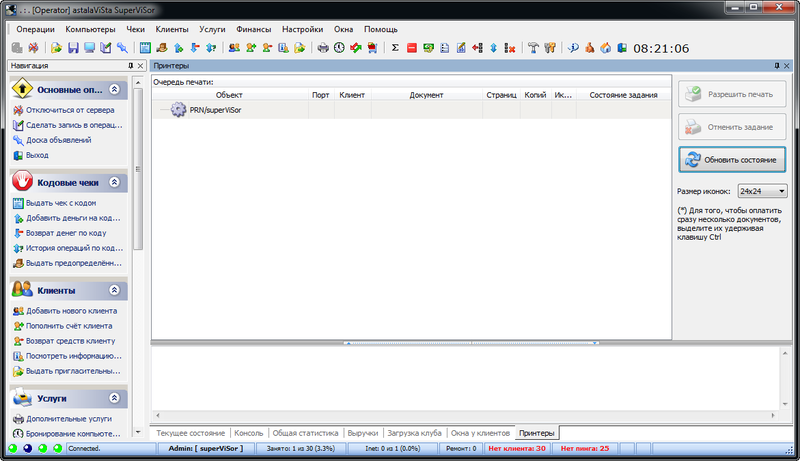Viewport: 800px width, 461px height.
Task: Click the Разрешить печать button
Action: pos(732,94)
